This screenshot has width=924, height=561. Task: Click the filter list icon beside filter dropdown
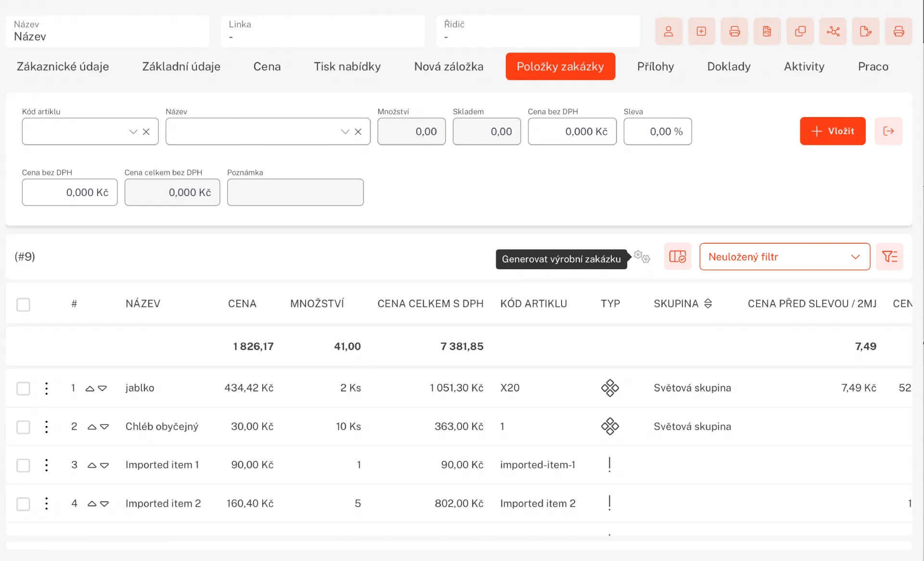pos(889,257)
